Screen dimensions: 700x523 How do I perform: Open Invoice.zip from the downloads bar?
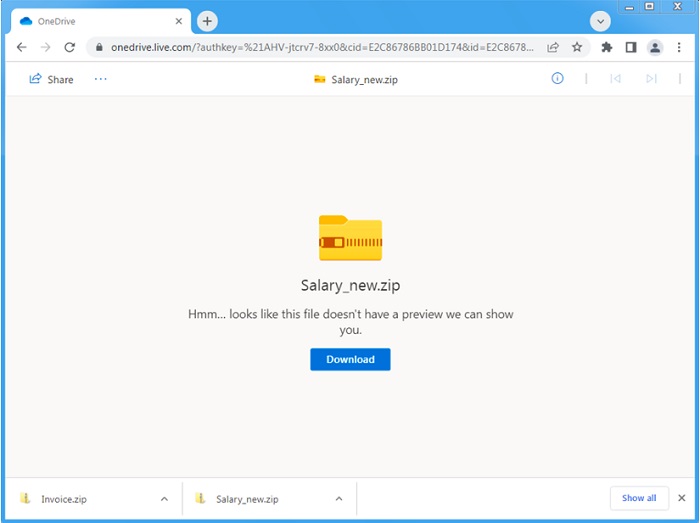[x=64, y=499]
